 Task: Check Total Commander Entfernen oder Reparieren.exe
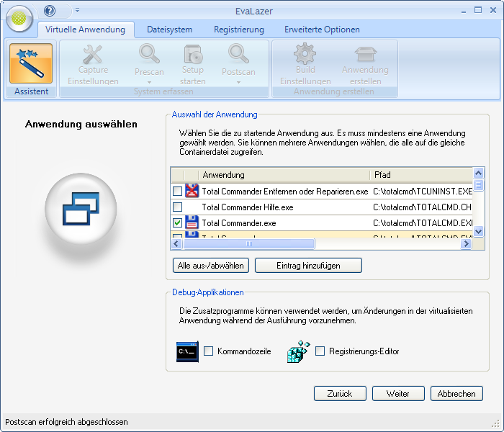click(x=178, y=191)
